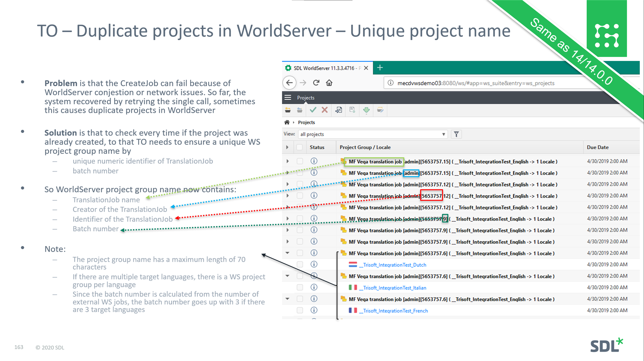This screenshot has width=644, height=361.
Task: Go to the browser home page icon
Action: point(329,83)
